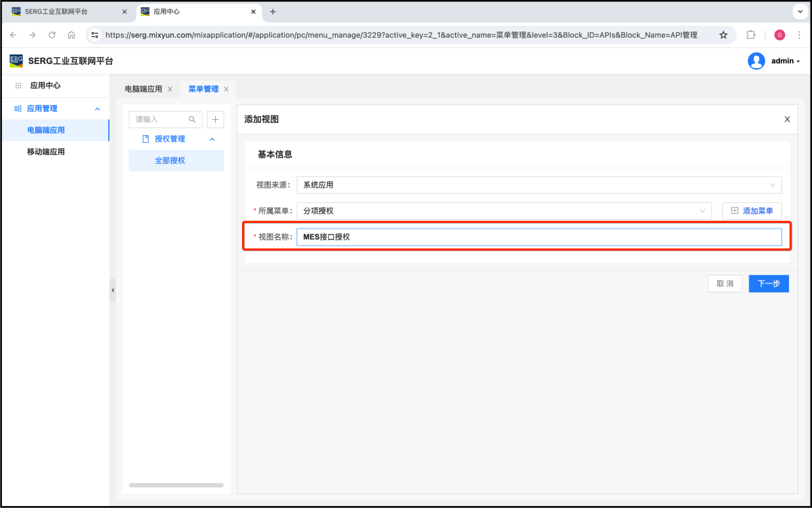Click the plus button beside menu search
The height and width of the screenshot is (508, 812).
[x=215, y=119]
